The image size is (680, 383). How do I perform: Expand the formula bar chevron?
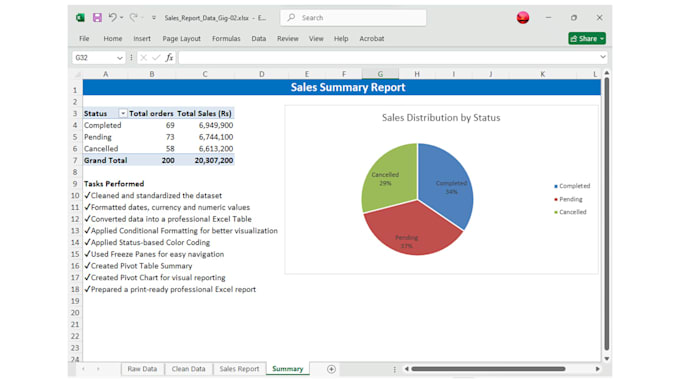[x=602, y=57]
